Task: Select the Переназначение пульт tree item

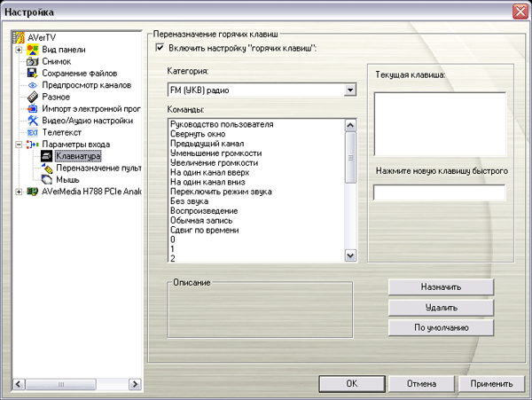Action: pyautogui.click(x=98, y=168)
